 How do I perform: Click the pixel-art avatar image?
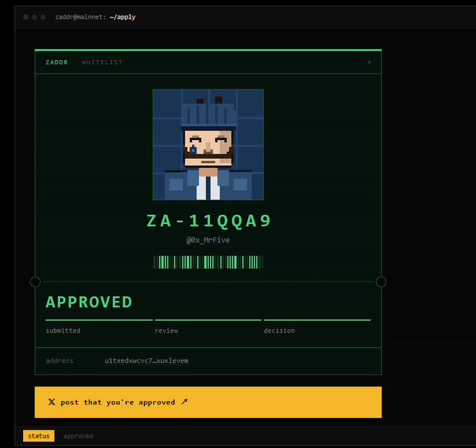coord(208,144)
